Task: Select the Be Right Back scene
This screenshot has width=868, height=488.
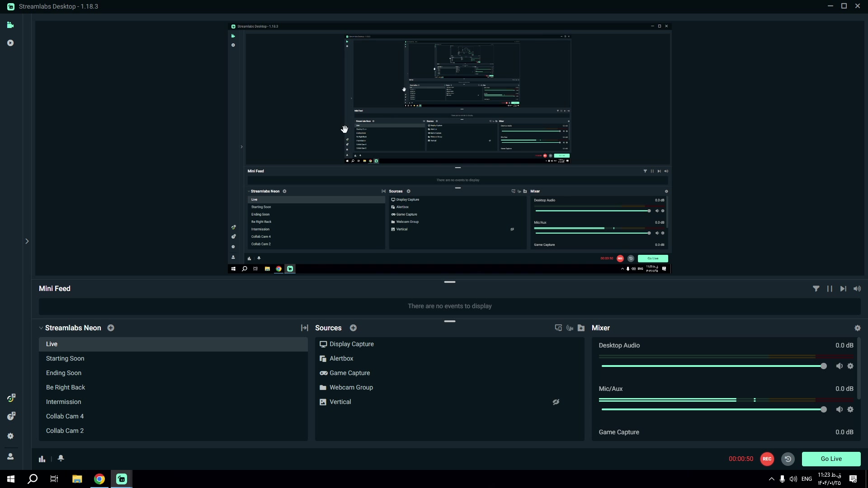Action: click(173, 388)
